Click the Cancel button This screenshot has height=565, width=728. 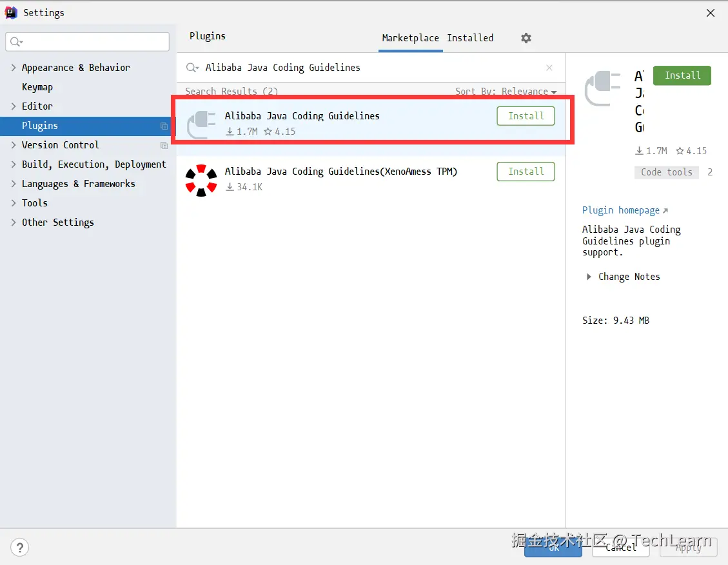[x=621, y=548]
